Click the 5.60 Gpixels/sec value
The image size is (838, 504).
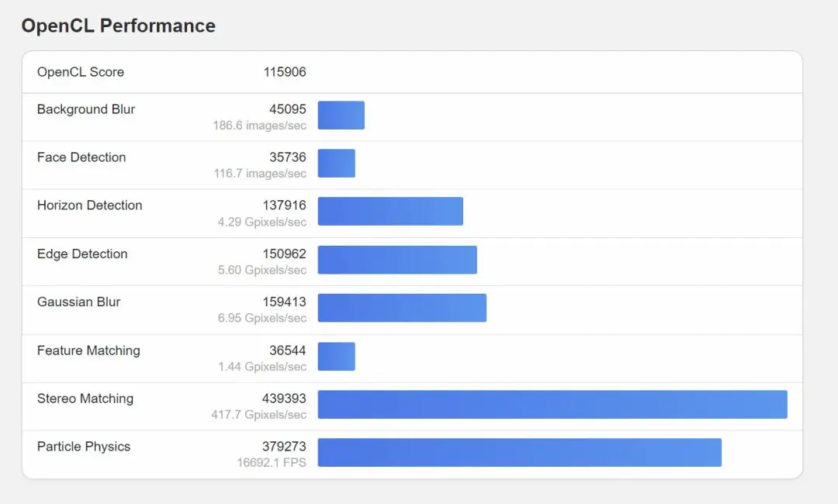pyautogui.click(x=262, y=270)
